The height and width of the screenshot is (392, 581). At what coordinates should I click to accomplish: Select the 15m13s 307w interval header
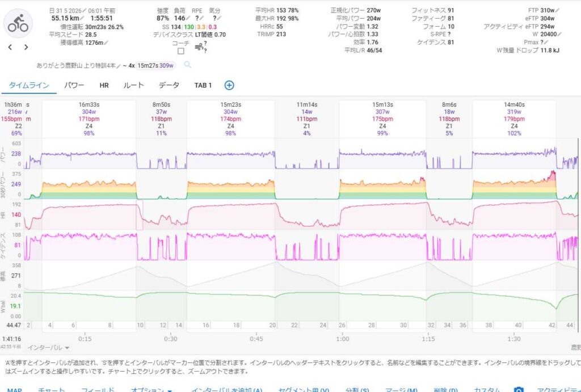[x=382, y=119]
